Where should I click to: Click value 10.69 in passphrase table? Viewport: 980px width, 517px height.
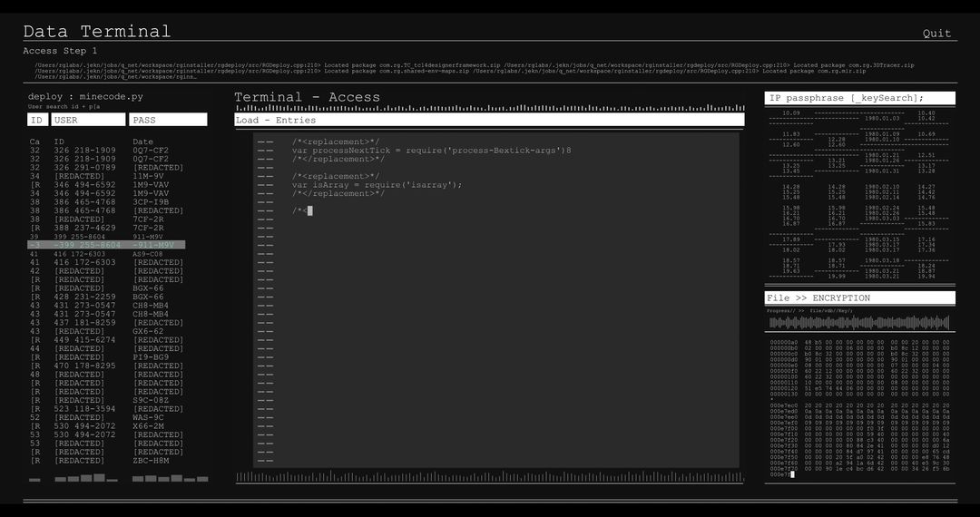926,134
